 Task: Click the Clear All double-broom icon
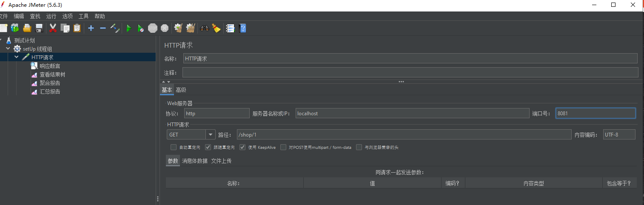pyautogui.click(x=190, y=28)
